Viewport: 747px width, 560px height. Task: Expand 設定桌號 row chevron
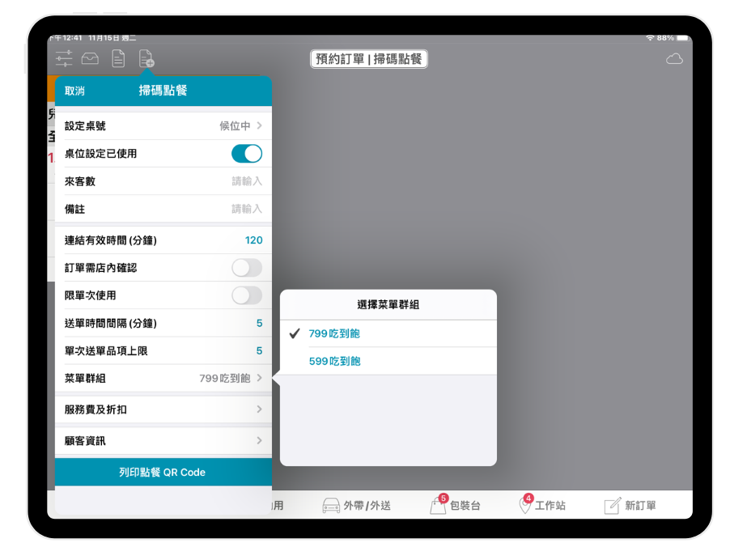[x=259, y=126]
